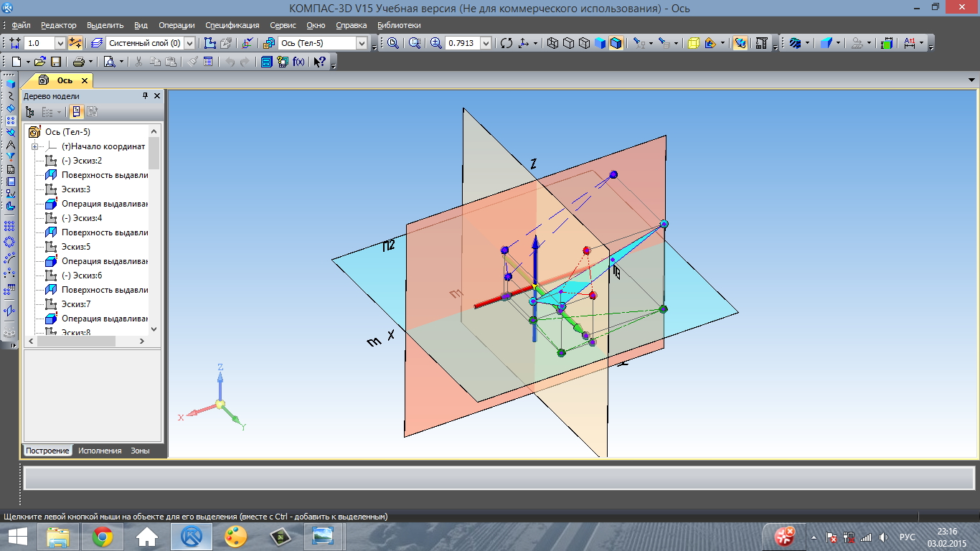Select (-) Эскиз:2 in model tree
The width and height of the screenshot is (980, 551).
82,161
